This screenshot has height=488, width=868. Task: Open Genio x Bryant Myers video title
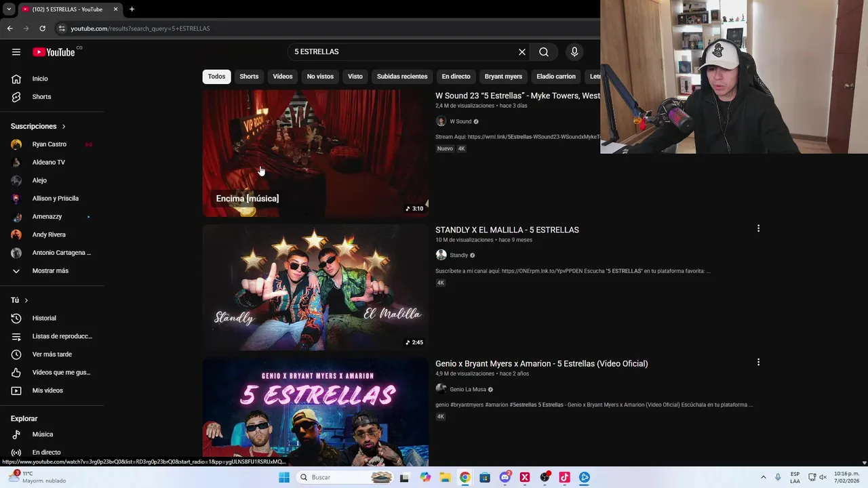pos(542,364)
